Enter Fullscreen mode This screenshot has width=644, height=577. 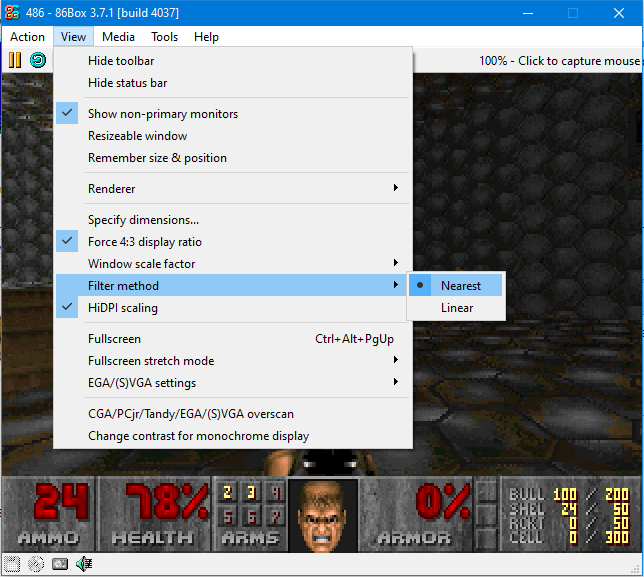click(x=233, y=339)
